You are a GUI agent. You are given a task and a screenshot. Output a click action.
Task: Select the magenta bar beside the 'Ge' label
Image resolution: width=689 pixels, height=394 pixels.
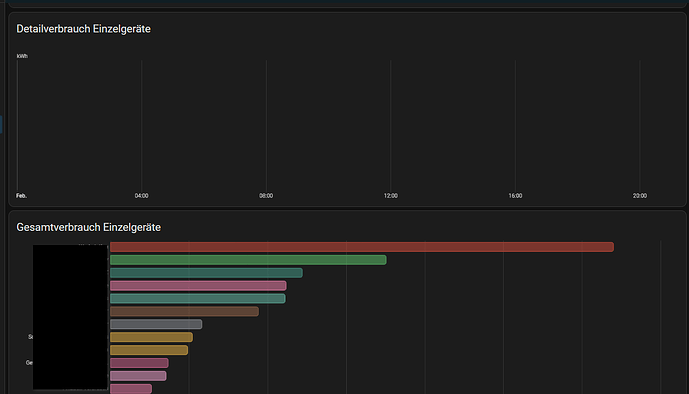tap(139, 363)
